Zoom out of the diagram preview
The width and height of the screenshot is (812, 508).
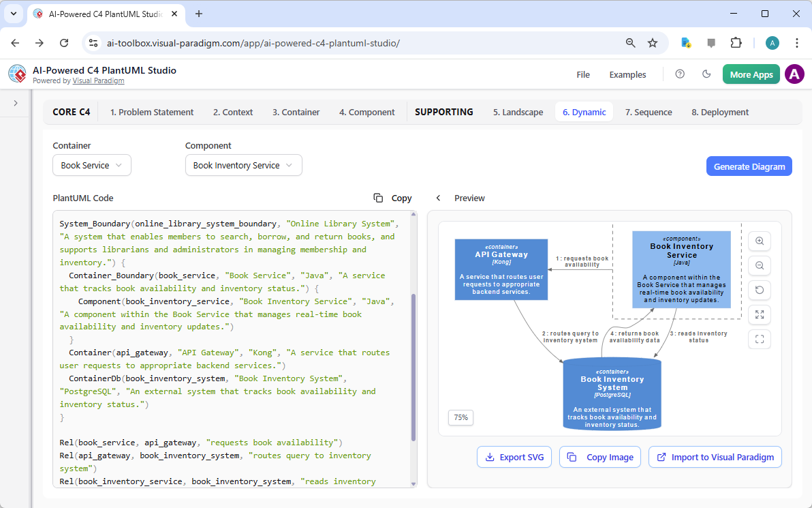pos(760,265)
